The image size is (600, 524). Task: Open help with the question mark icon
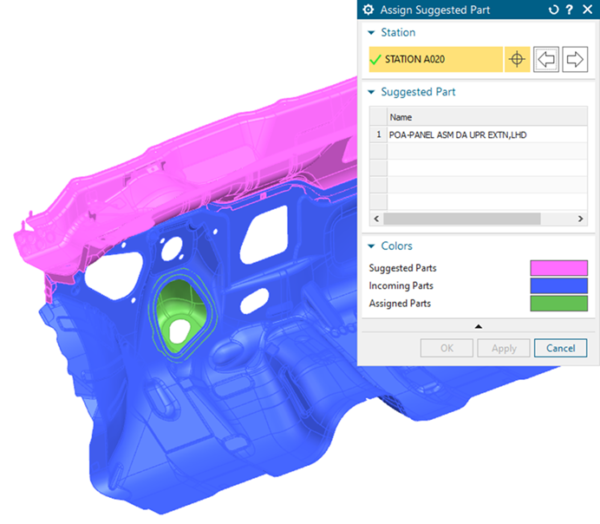[568, 9]
